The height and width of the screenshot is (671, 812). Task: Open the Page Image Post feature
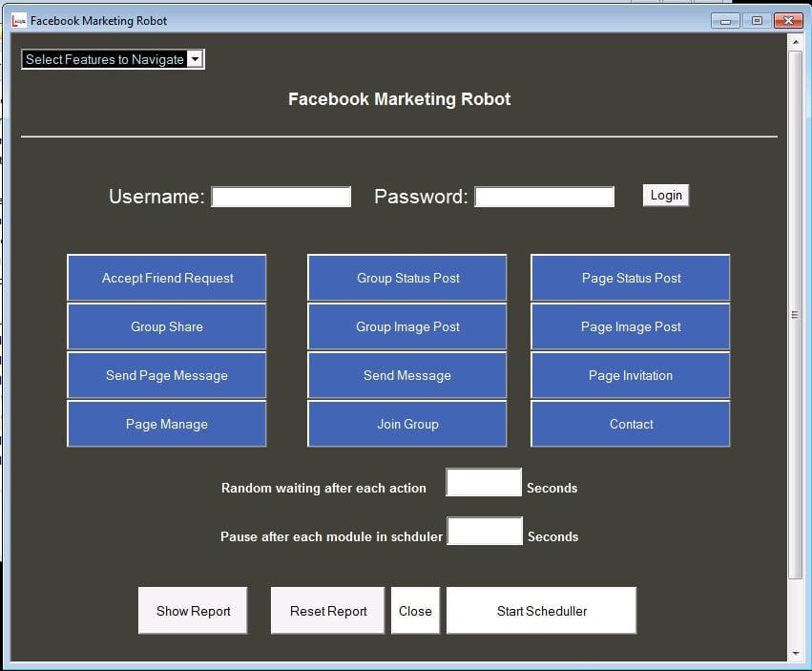[630, 326]
